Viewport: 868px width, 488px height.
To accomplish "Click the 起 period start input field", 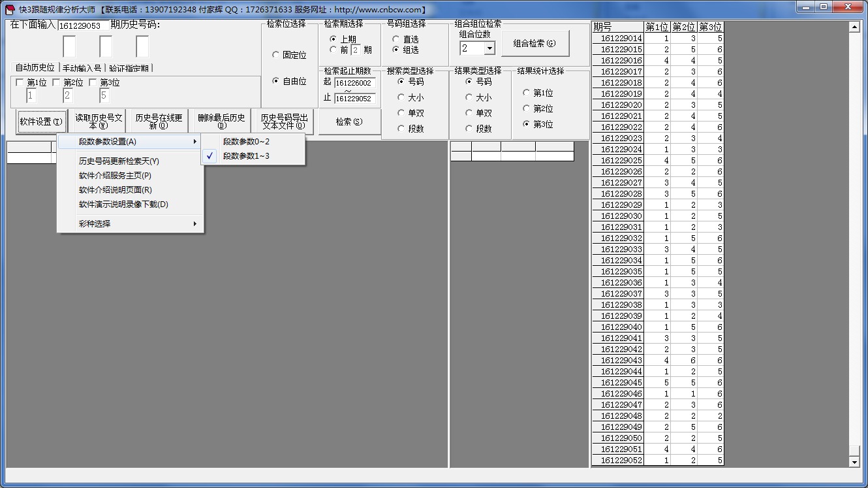I will tap(354, 83).
